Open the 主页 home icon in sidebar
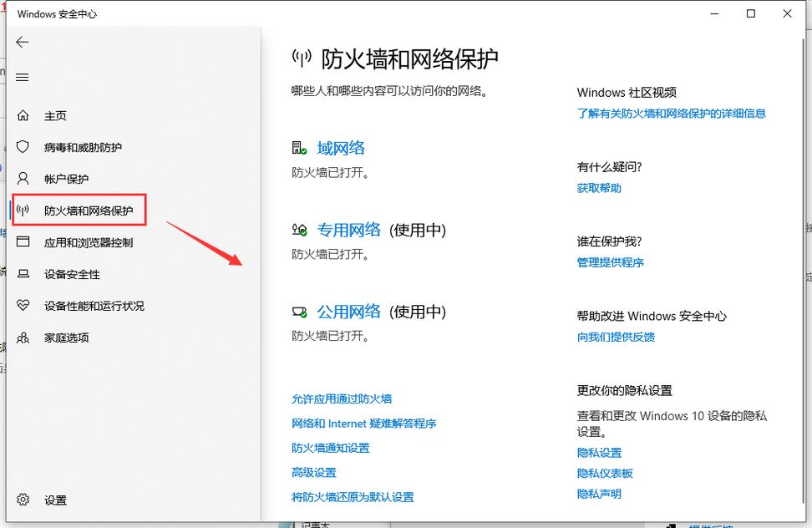 [23, 115]
